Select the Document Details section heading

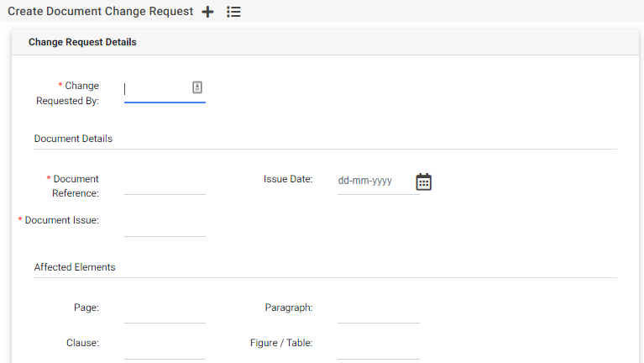pyautogui.click(x=73, y=139)
